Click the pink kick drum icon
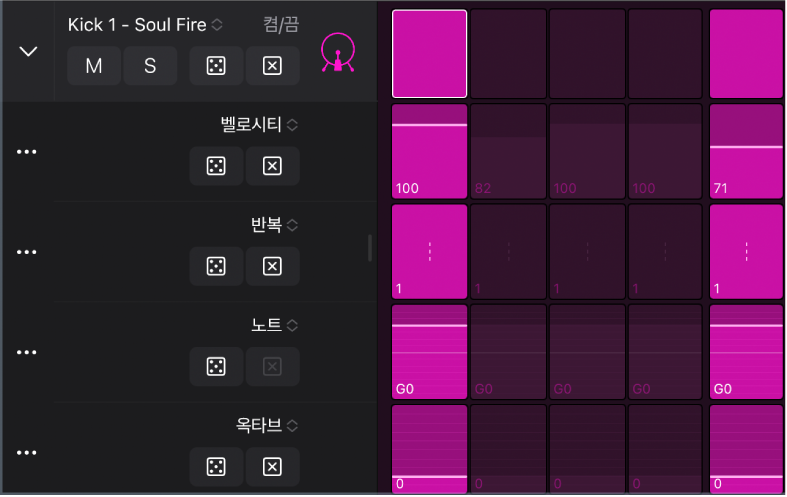 click(338, 53)
